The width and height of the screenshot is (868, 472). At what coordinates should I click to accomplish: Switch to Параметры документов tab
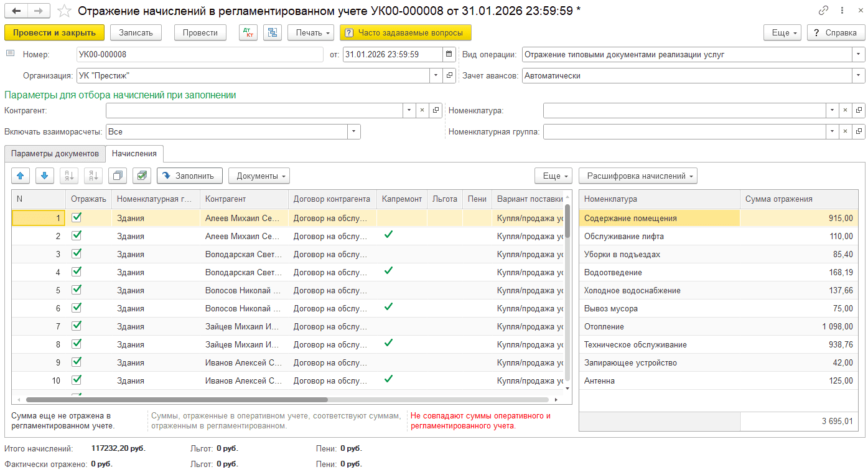[x=55, y=154]
